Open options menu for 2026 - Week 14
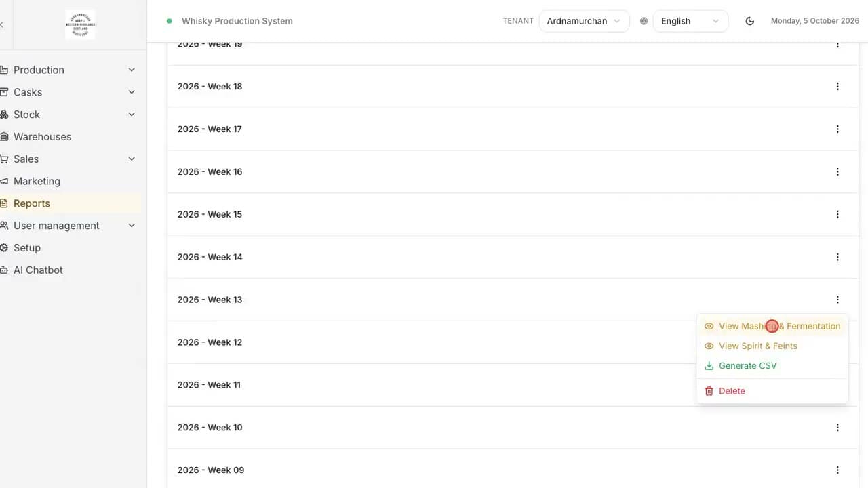The image size is (868, 488). click(x=837, y=258)
